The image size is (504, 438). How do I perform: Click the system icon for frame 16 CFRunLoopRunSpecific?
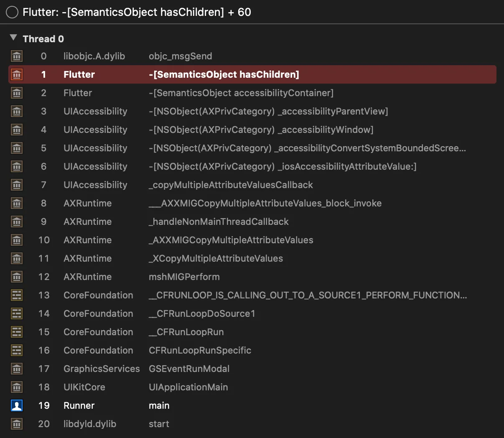tap(17, 350)
